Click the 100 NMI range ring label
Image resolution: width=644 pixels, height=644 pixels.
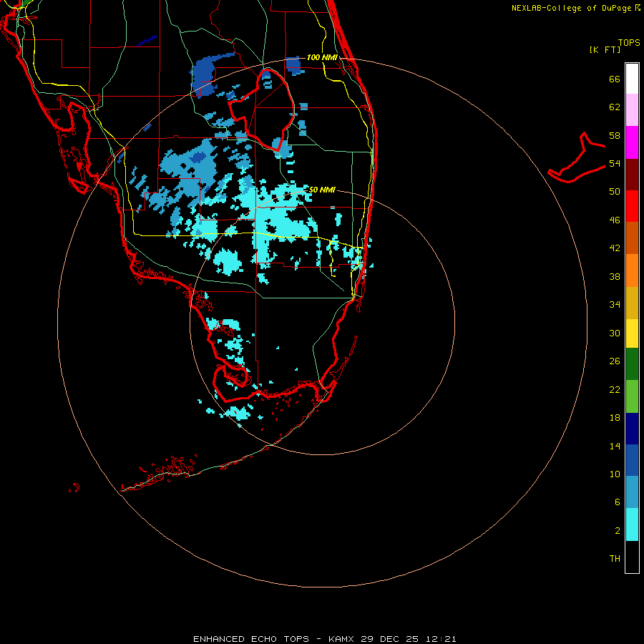point(322,57)
